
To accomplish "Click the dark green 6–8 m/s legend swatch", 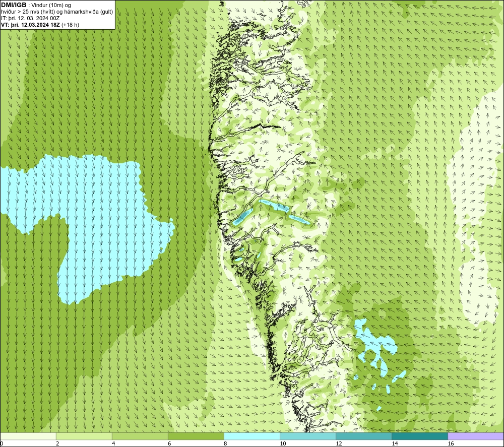I will pyautogui.click(x=196, y=436).
